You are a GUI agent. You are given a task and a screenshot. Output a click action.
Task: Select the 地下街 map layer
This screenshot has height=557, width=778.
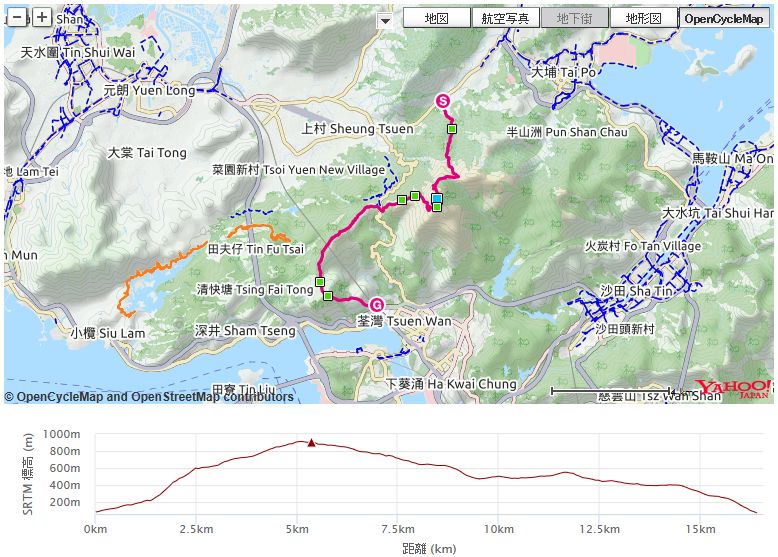pyautogui.click(x=575, y=18)
